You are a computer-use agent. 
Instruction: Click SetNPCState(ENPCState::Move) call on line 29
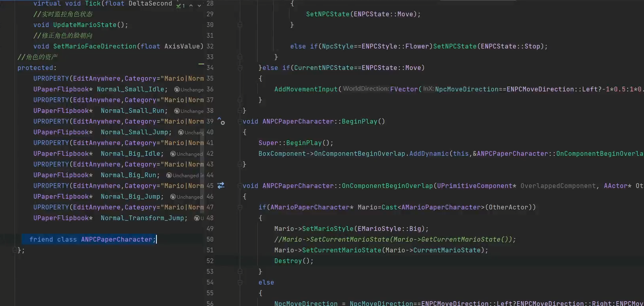(363, 14)
